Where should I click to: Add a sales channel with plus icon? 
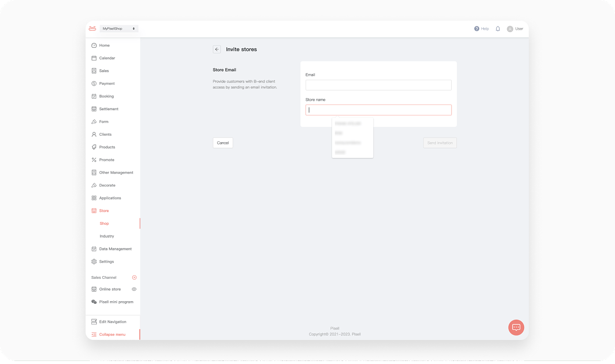pos(134,278)
